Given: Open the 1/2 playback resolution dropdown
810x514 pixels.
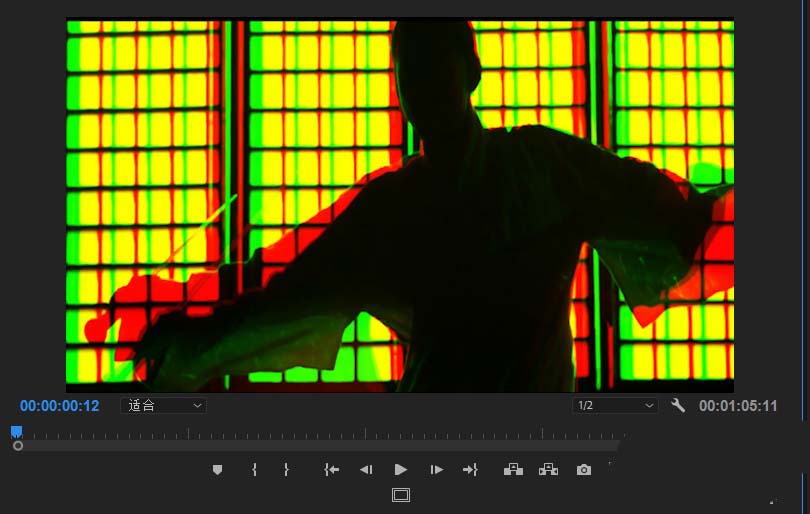Looking at the screenshot, I should pyautogui.click(x=615, y=406).
